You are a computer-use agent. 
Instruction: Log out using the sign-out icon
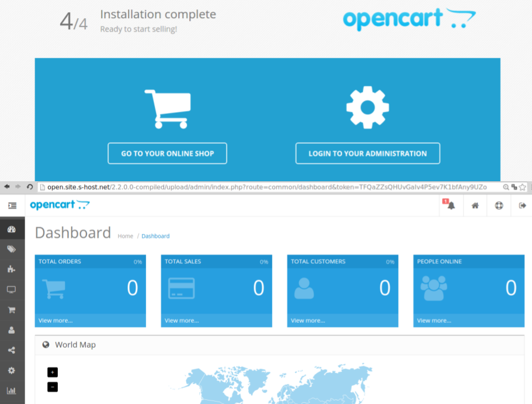pyautogui.click(x=523, y=205)
